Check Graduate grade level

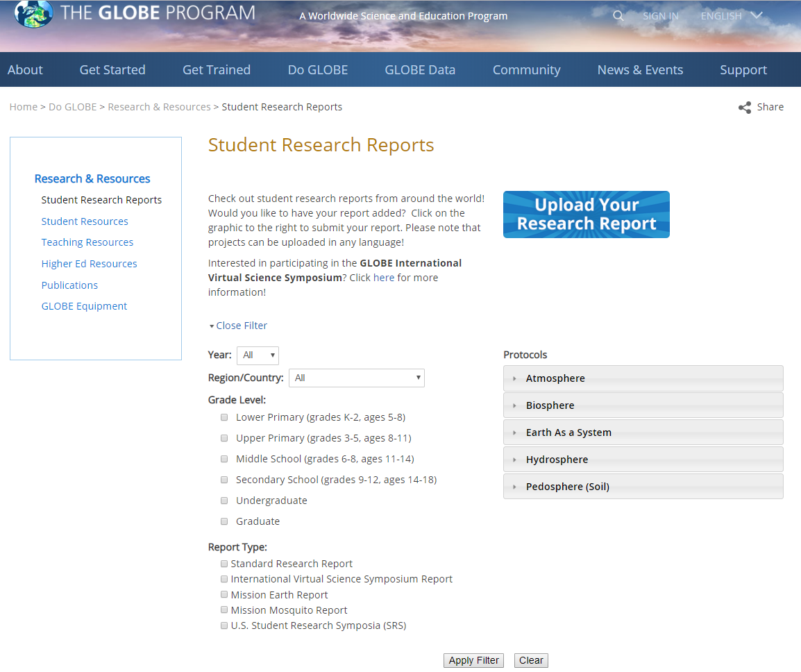point(224,521)
